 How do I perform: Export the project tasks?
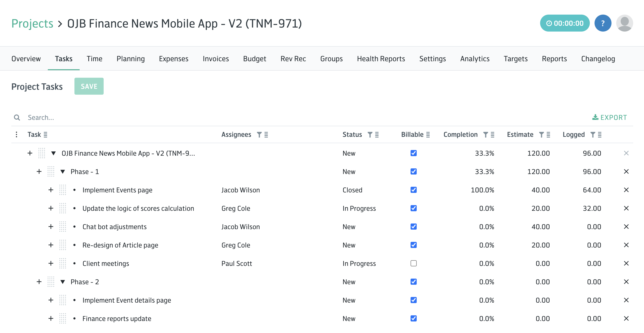click(610, 118)
